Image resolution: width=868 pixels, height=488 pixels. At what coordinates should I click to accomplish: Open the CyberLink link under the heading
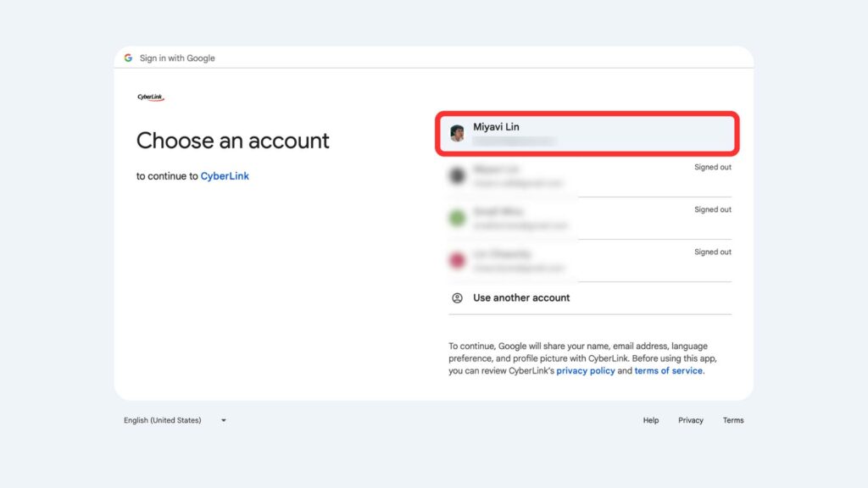[x=225, y=176]
